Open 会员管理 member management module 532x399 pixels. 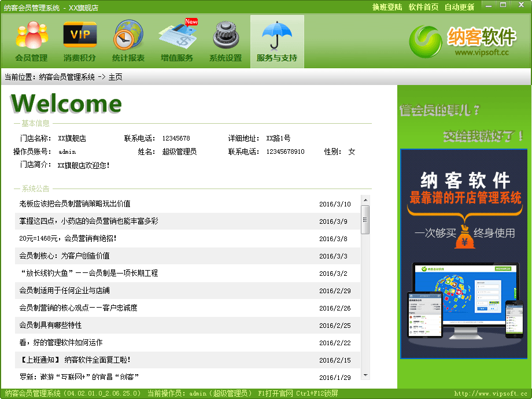31,41
